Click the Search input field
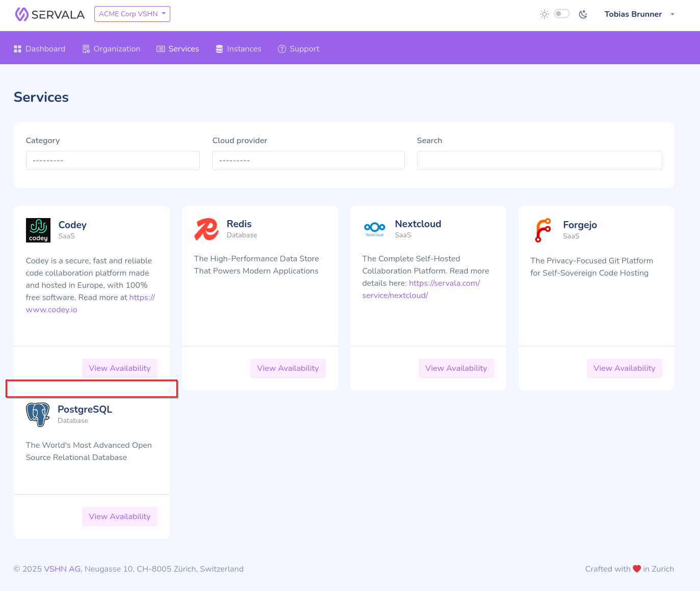 pos(539,160)
